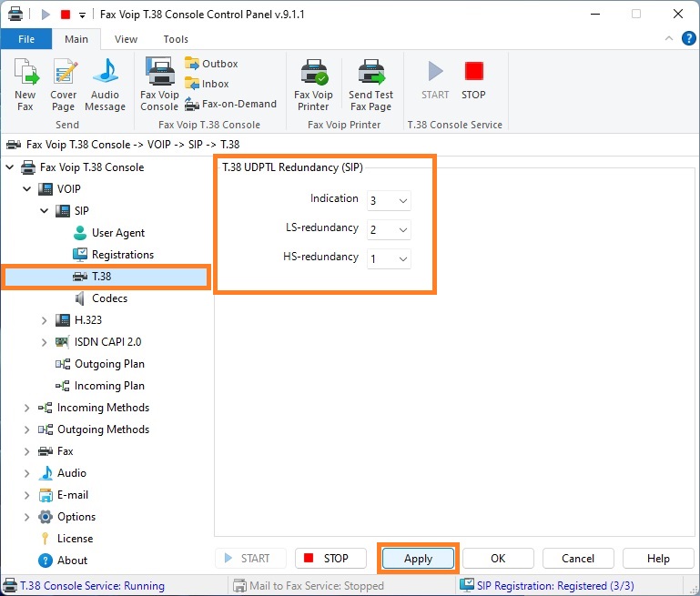Collapse the ribbon with the caret
The height and width of the screenshot is (596, 700).
pos(669,38)
